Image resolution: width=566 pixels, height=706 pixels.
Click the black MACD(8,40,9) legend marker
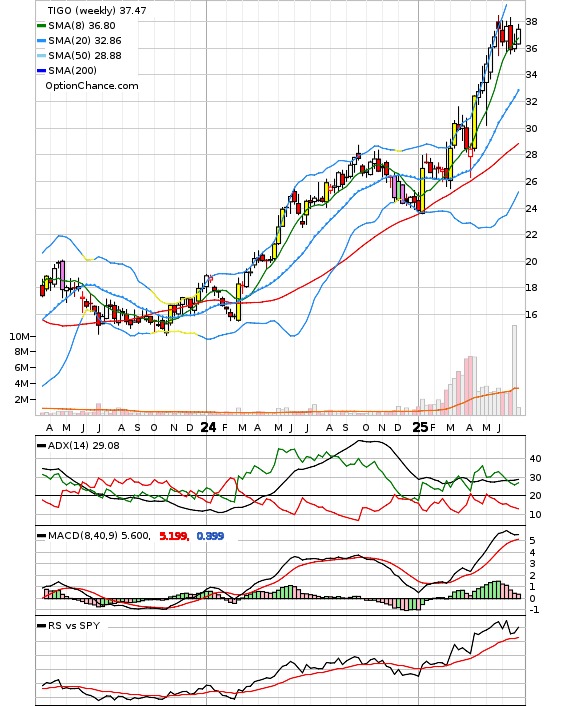pos(41,536)
